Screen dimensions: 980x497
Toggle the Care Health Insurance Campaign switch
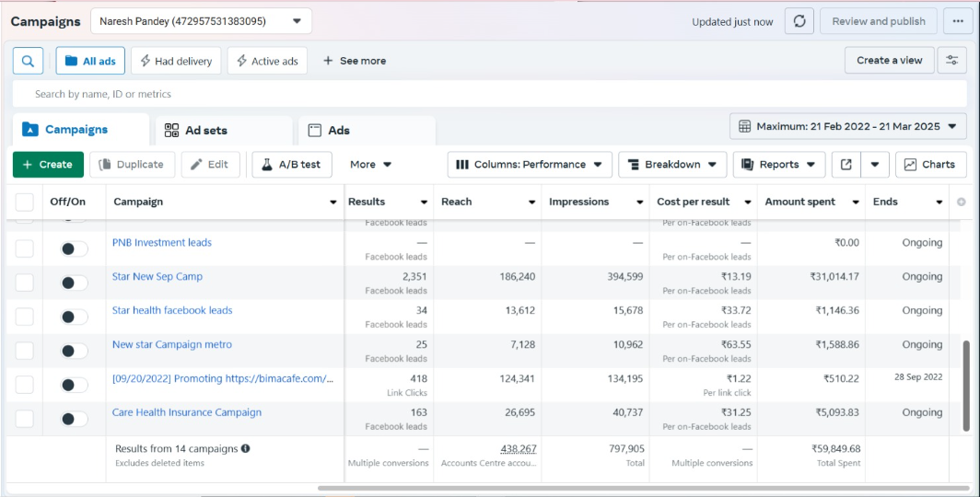(x=74, y=419)
